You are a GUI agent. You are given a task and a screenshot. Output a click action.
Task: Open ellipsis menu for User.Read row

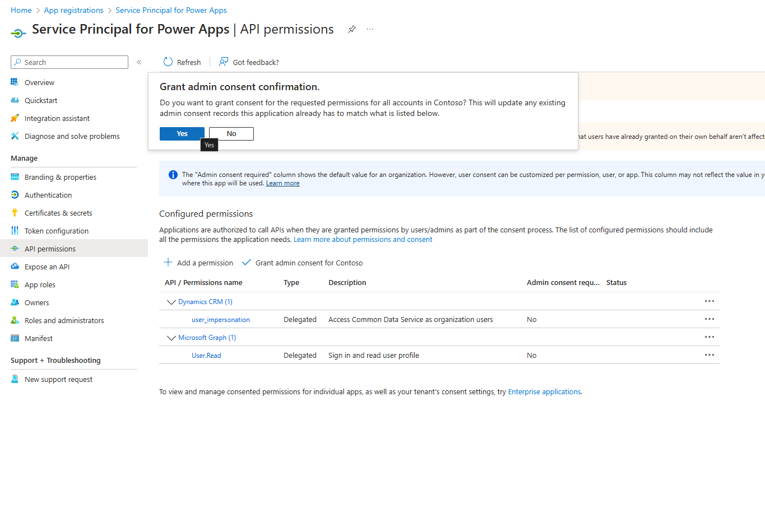[x=710, y=355]
